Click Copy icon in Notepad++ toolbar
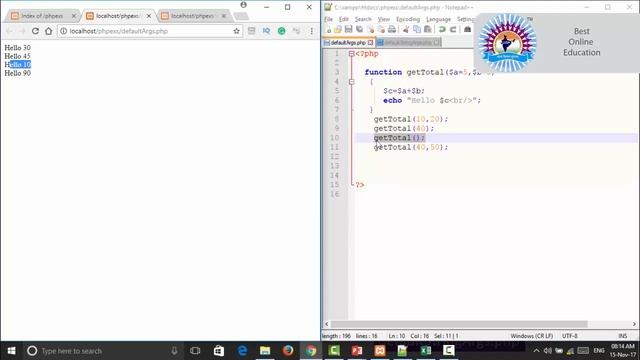Image resolution: width=640 pixels, height=360 pixels. tap(417, 29)
